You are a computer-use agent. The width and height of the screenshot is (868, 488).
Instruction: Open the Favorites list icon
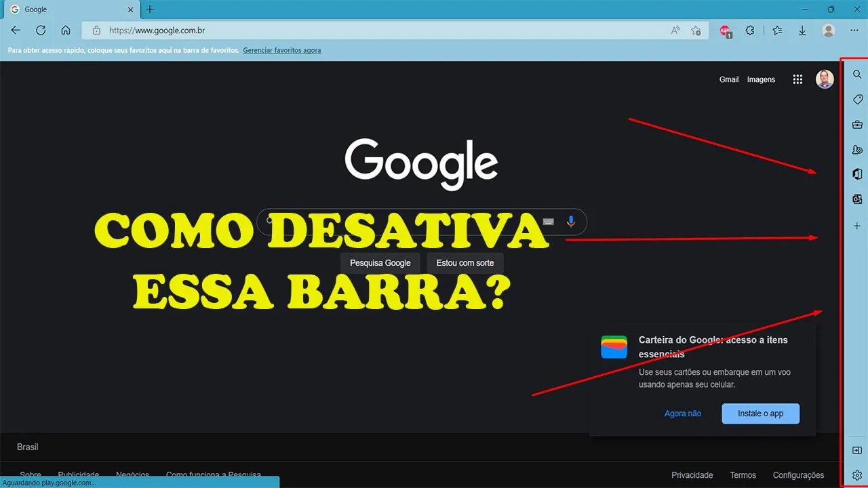(777, 30)
